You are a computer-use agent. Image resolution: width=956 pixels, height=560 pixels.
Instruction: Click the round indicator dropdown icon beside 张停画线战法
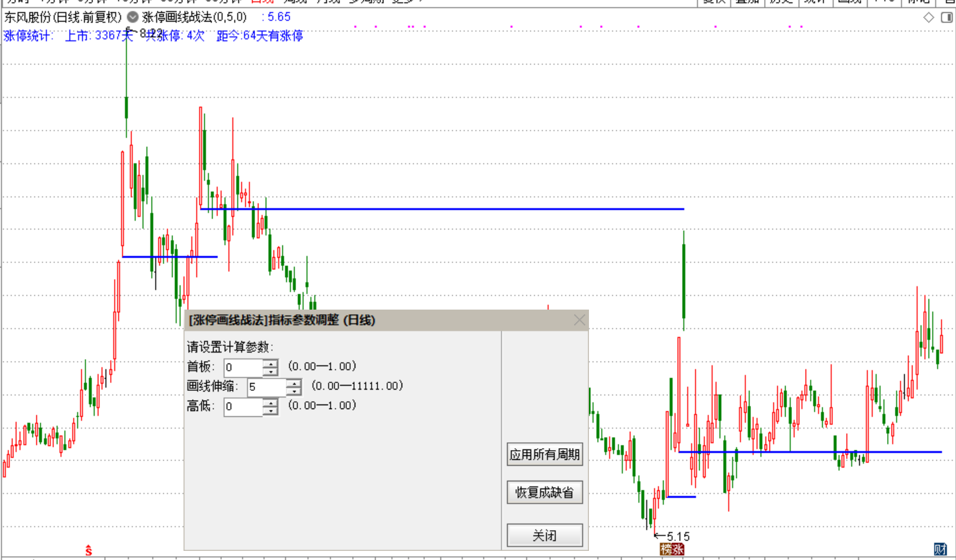click(x=133, y=17)
